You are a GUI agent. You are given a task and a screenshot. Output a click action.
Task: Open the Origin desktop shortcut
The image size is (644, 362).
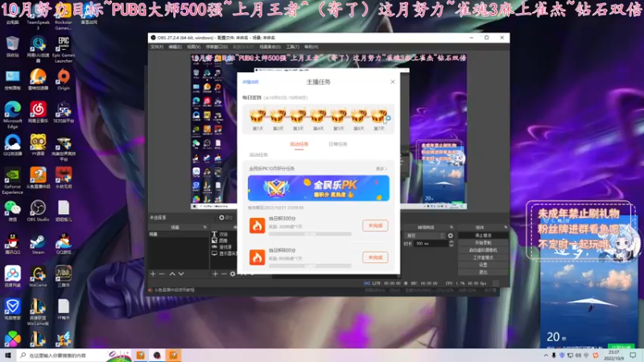pos(64,79)
